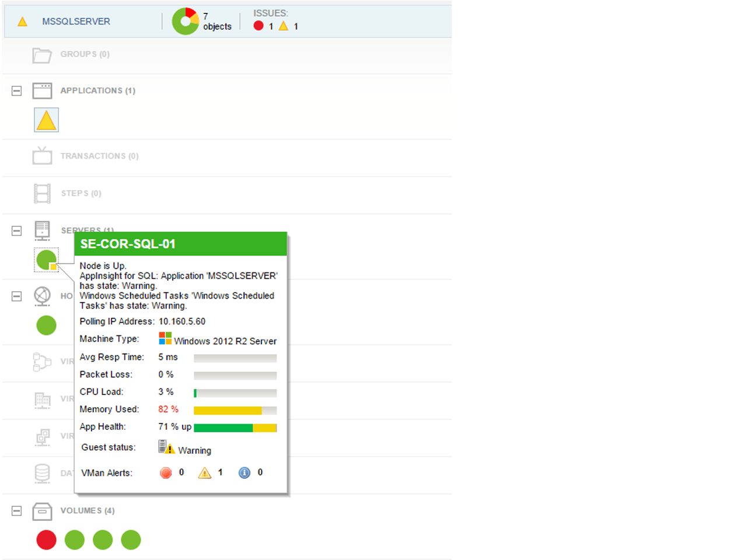The image size is (747, 560).
Task: Click the 71 % up value
Action: pos(175,427)
